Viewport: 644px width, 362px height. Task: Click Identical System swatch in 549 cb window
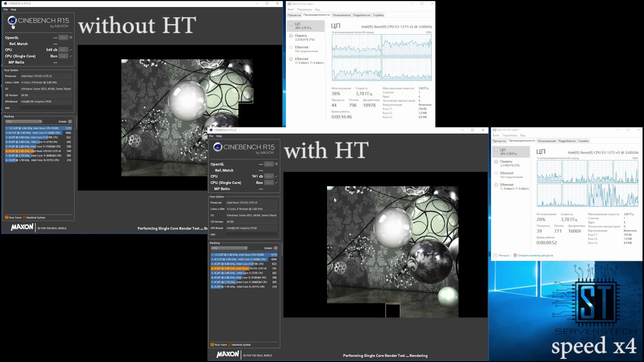(24, 218)
